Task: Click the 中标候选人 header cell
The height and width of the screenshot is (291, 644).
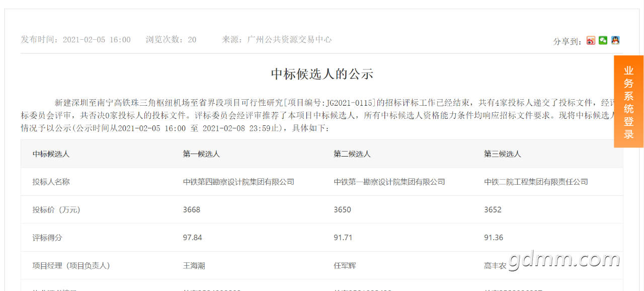Action: click(x=51, y=154)
